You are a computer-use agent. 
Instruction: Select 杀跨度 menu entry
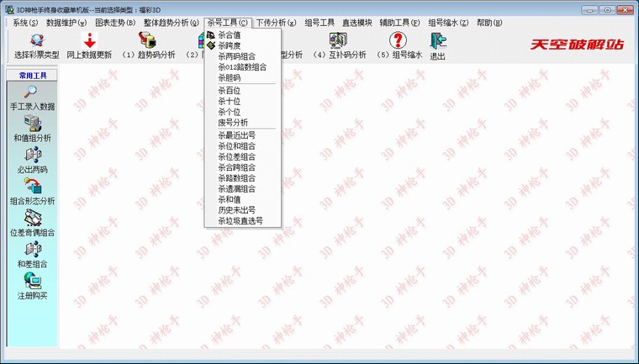(230, 46)
